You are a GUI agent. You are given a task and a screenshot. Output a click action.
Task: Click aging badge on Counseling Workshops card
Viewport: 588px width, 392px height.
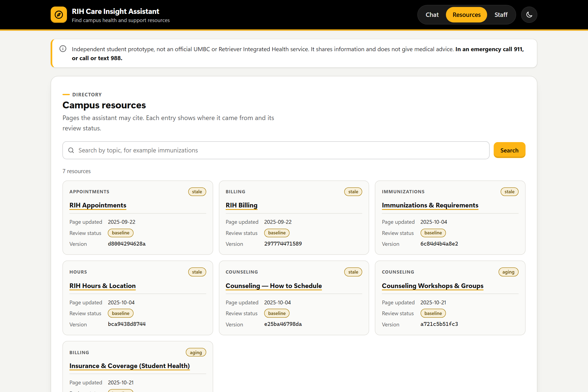[508, 272]
